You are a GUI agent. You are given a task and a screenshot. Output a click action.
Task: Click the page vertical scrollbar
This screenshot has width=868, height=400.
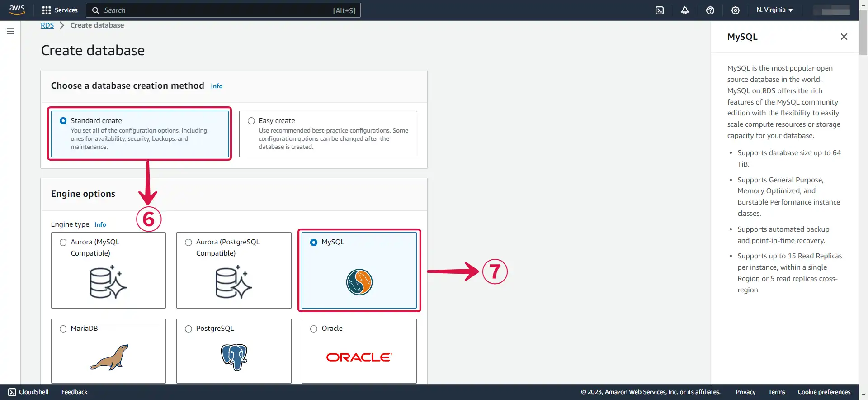coord(863,33)
